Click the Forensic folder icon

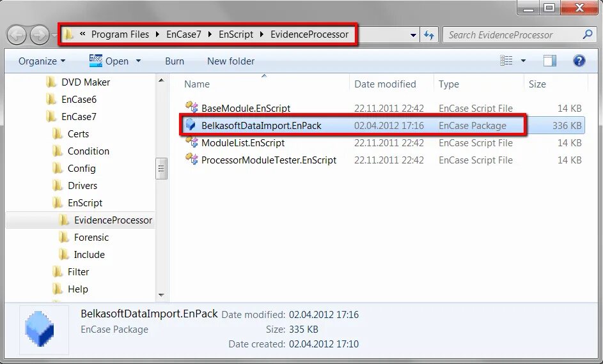(64, 238)
